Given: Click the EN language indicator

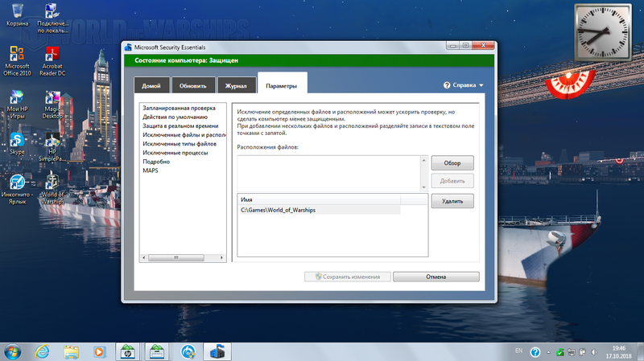Looking at the screenshot, I should [x=518, y=351].
